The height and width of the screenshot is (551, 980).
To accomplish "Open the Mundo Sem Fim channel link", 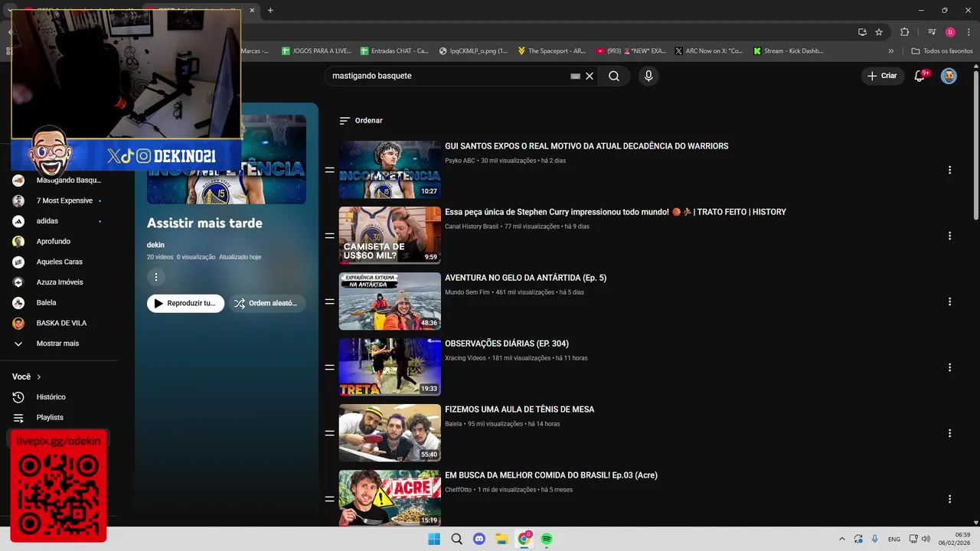I will click(x=467, y=292).
